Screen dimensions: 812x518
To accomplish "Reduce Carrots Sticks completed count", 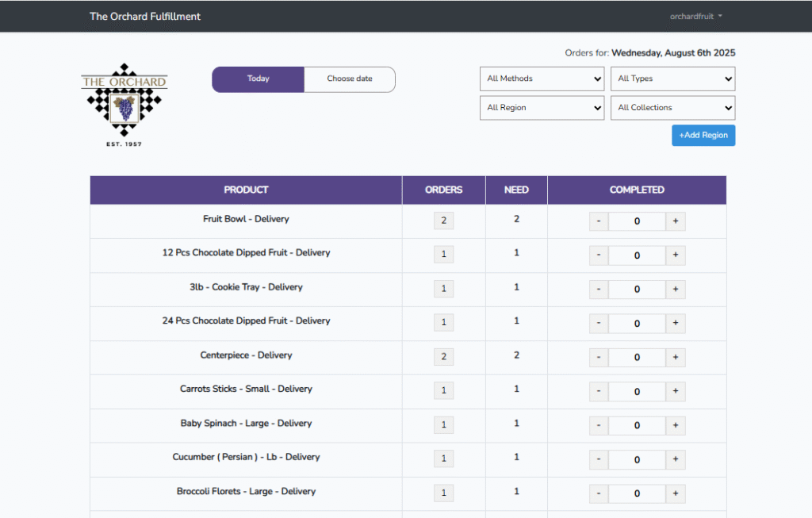I will [x=599, y=392].
